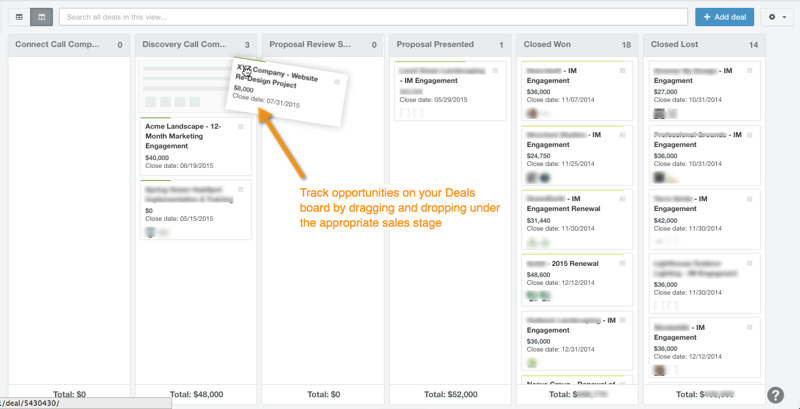Viewport: 800px width, 409px height.
Task: Click 'Close date: 05/29/2015' text
Action: click(x=434, y=99)
